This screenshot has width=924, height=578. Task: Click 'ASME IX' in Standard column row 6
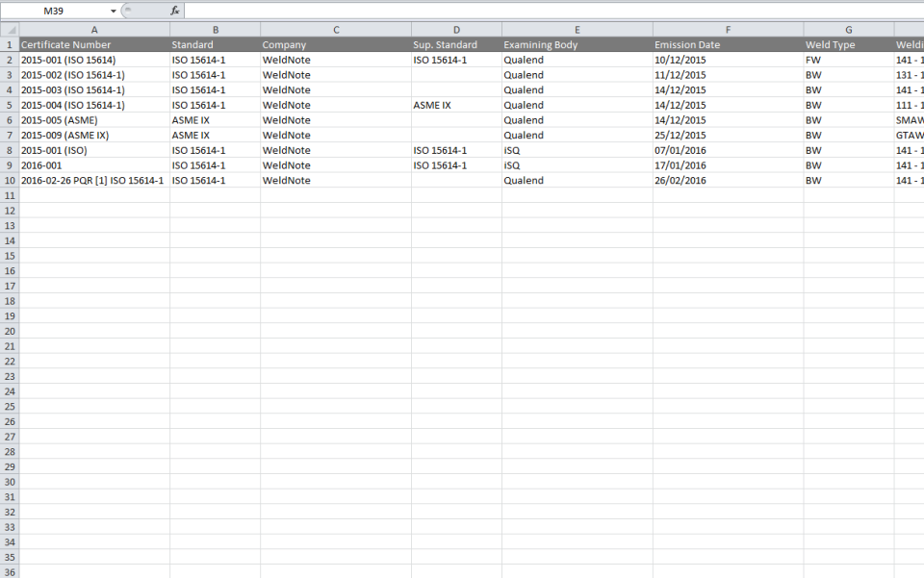[x=215, y=120]
